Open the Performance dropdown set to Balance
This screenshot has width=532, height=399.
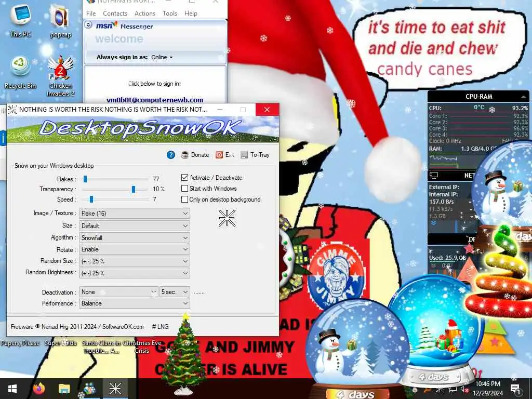click(x=135, y=303)
